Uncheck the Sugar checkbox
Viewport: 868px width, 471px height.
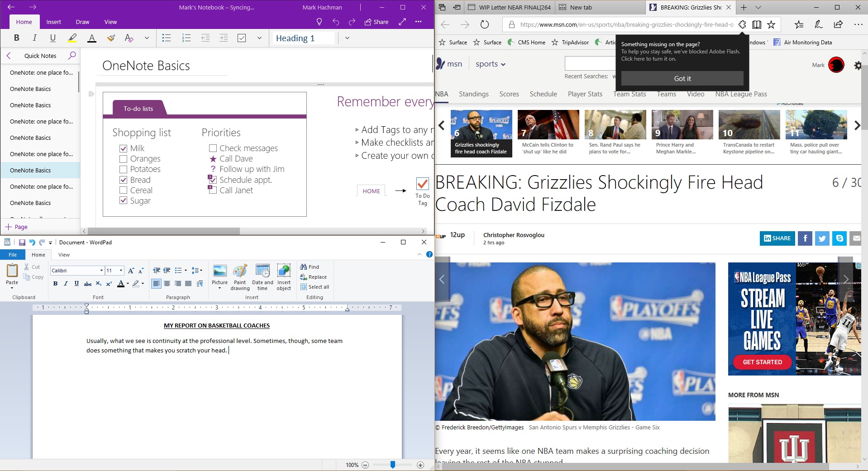(123, 200)
